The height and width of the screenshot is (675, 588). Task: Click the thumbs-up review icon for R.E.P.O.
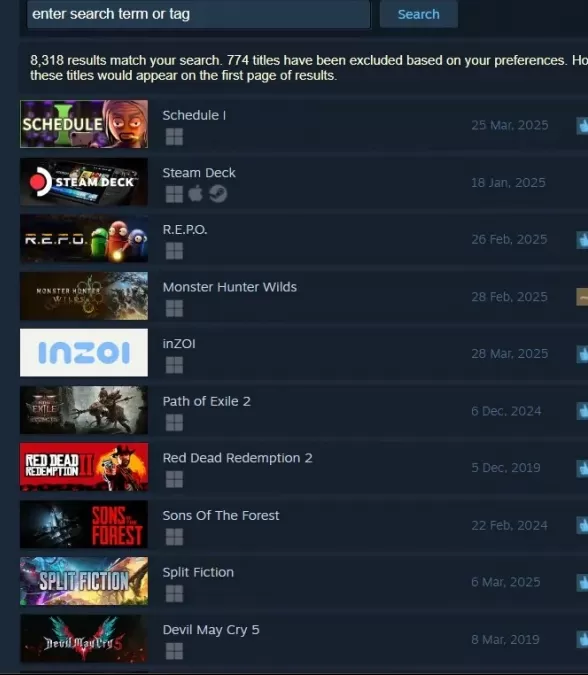click(582, 240)
